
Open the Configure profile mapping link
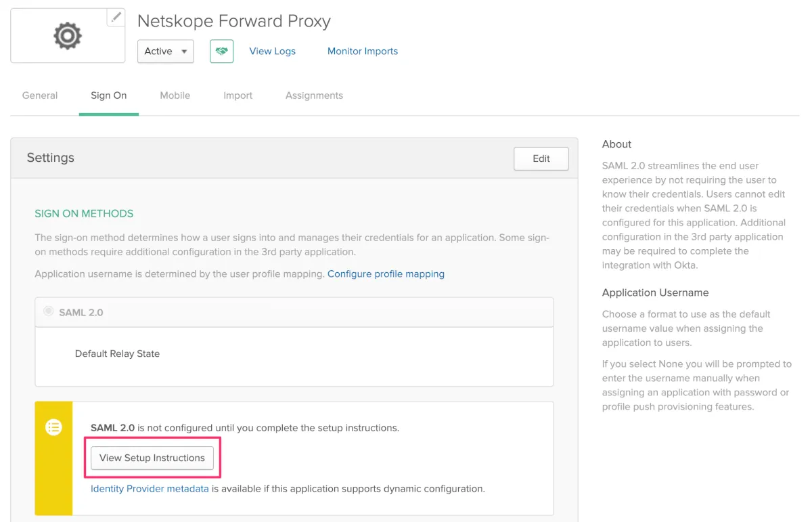[x=386, y=274]
